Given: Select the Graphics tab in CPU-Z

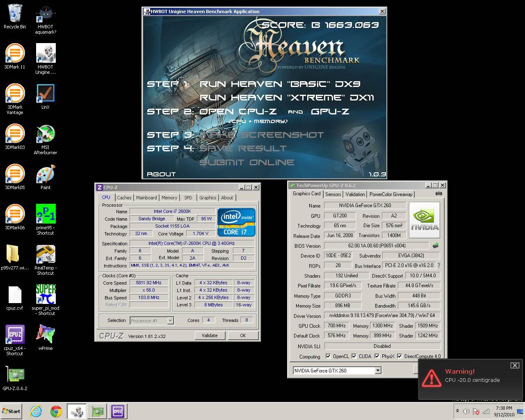Looking at the screenshot, I should 208,198.
